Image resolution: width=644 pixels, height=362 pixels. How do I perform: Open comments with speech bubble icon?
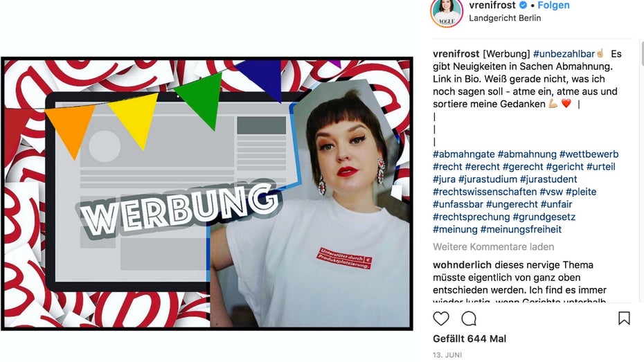[469, 318]
